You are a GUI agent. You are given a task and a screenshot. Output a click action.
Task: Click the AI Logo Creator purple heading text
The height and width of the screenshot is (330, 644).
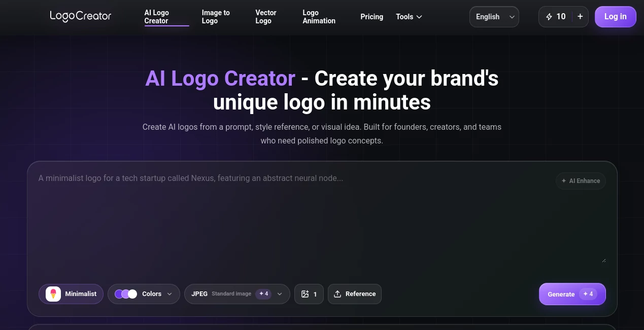[220, 79]
